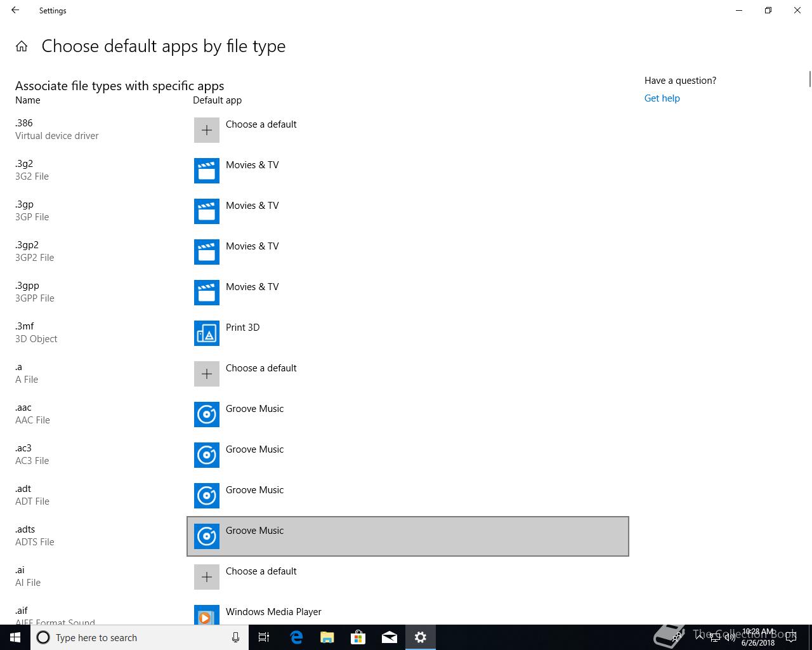This screenshot has width=812, height=650.
Task: Open File Explorer from taskbar
Action: 327,637
